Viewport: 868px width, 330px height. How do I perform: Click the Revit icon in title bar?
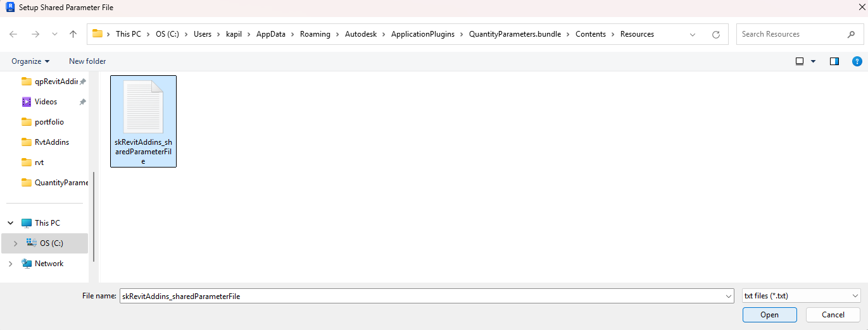pos(10,8)
